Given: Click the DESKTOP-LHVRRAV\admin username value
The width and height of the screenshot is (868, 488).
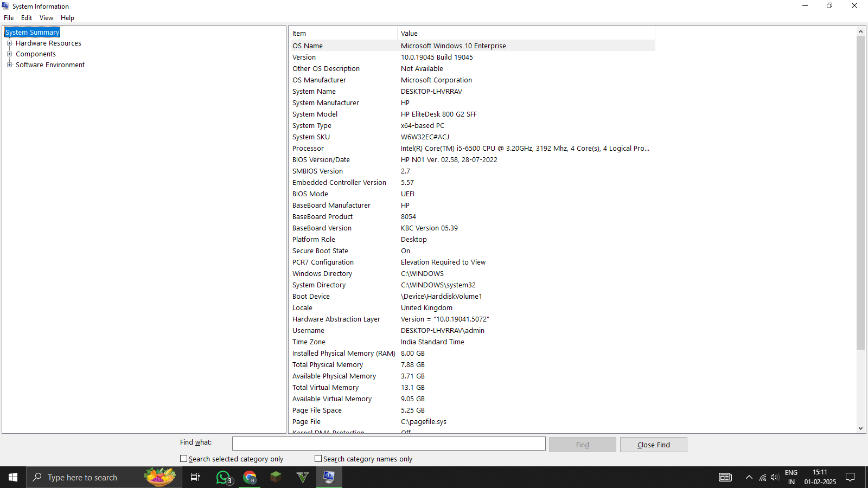Looking at the screenshot, I should [x=443, y=331].
